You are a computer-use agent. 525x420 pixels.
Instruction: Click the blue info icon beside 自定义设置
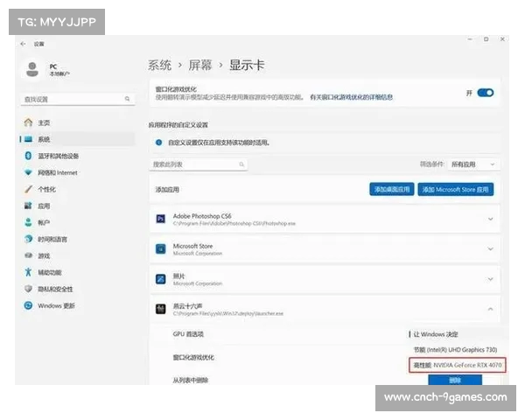pos(158,143)
